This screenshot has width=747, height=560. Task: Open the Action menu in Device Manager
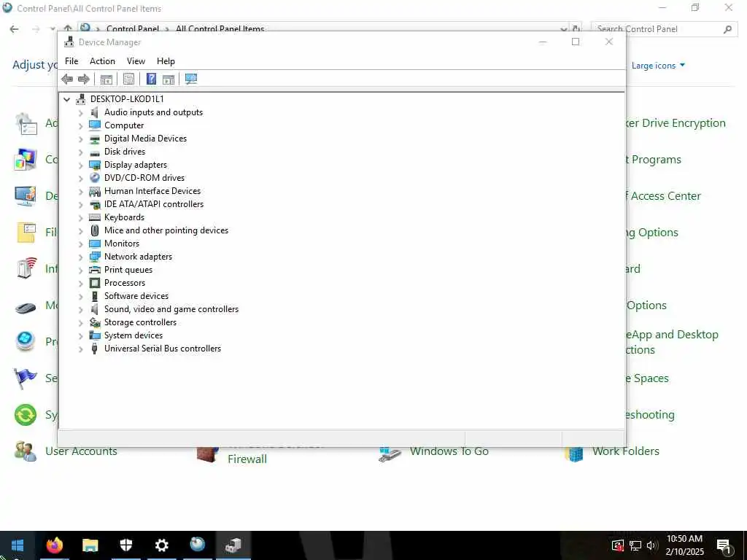(102, 61)
